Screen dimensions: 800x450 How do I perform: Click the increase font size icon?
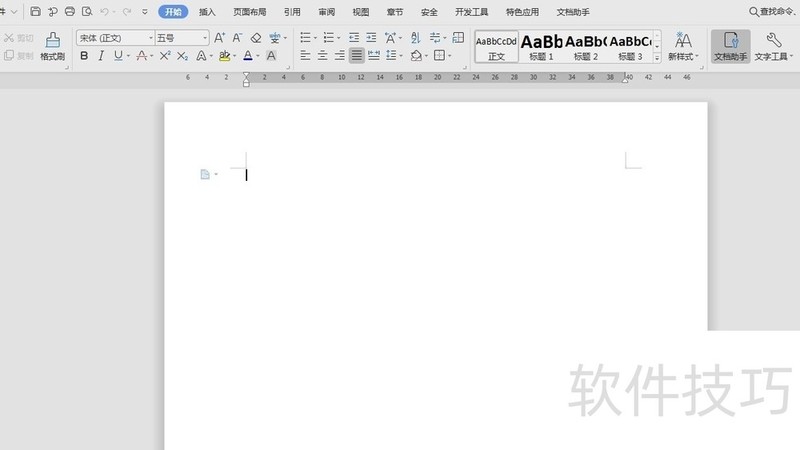[x=219, y=38]
